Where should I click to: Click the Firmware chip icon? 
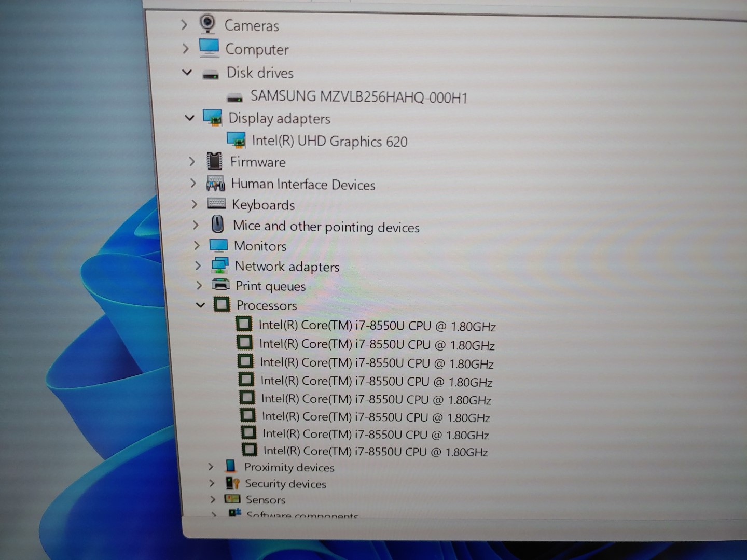coord(214,161)
